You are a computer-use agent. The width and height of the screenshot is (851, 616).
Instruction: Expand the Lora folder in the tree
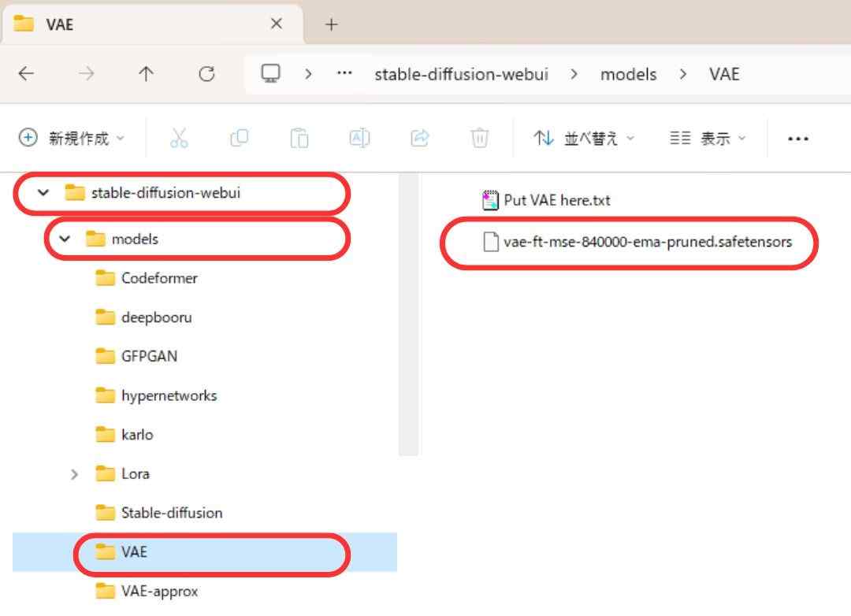(x=75, y=473)
